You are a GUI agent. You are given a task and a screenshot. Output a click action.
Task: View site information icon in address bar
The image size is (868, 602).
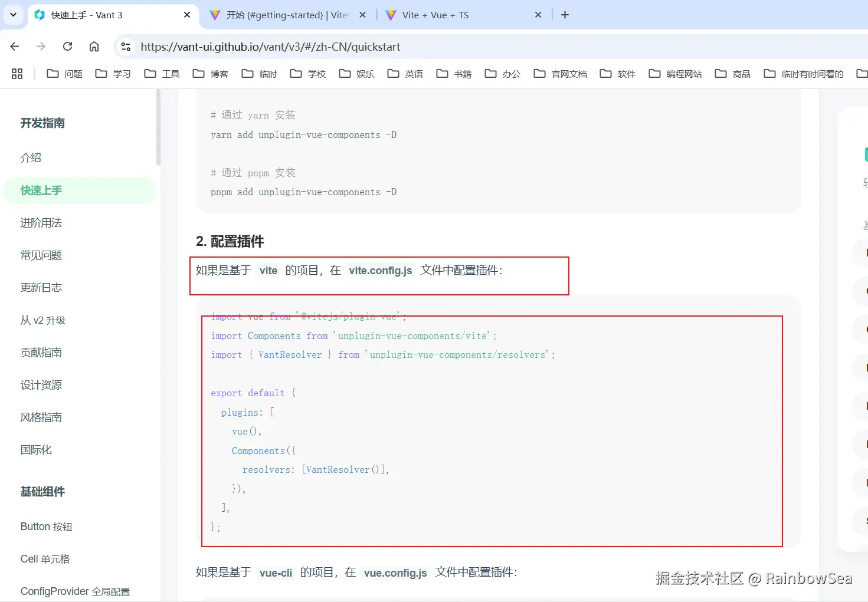click(x=126, y=47)
